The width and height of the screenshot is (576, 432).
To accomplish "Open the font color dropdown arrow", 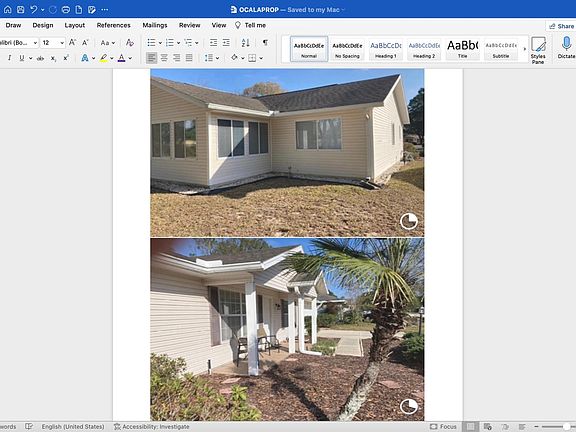I will tap(130, 58).
